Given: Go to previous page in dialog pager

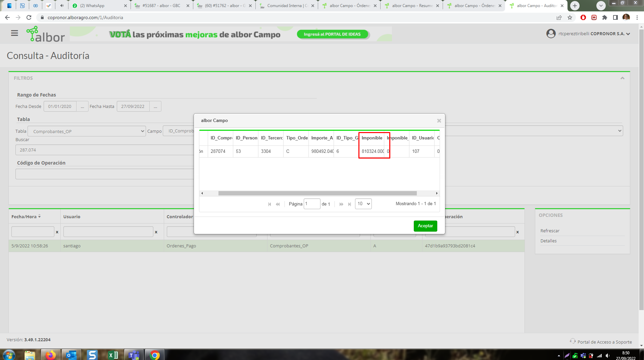Looking at the screenshot, I should click(x=278, y=204).
